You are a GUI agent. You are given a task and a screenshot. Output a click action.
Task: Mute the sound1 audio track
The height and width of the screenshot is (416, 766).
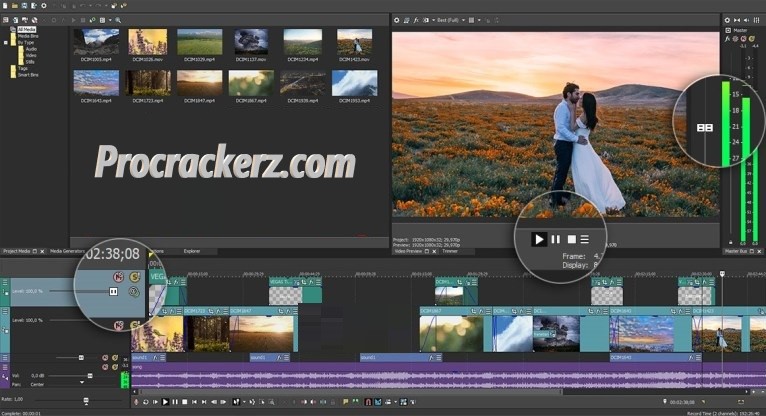pyautogui.click(x=105, y=358)
